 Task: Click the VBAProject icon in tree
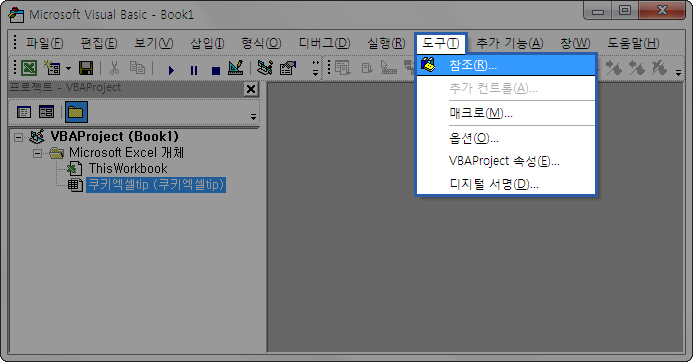click(37, 137)
